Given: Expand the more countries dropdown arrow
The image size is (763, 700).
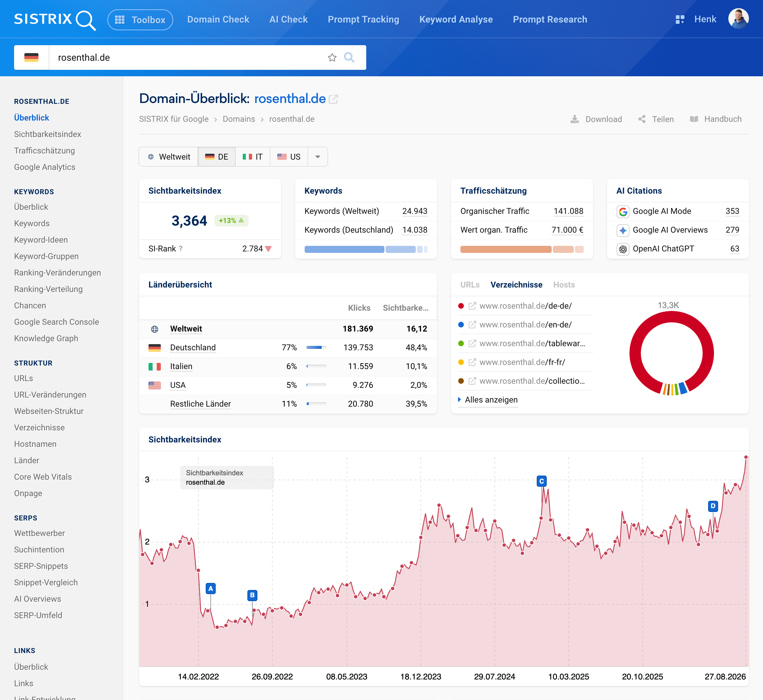Looking at the screenshot, I should [x=318, y=157].
